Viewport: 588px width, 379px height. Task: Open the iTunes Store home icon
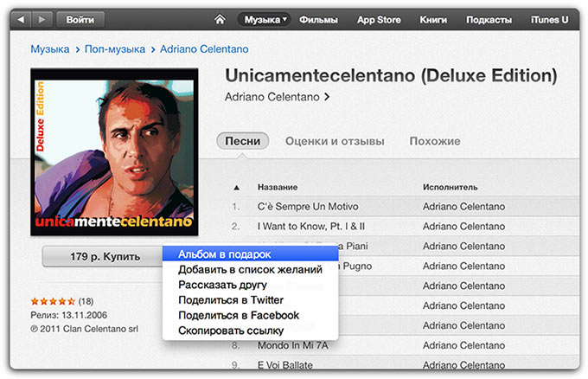coord(220,19)
